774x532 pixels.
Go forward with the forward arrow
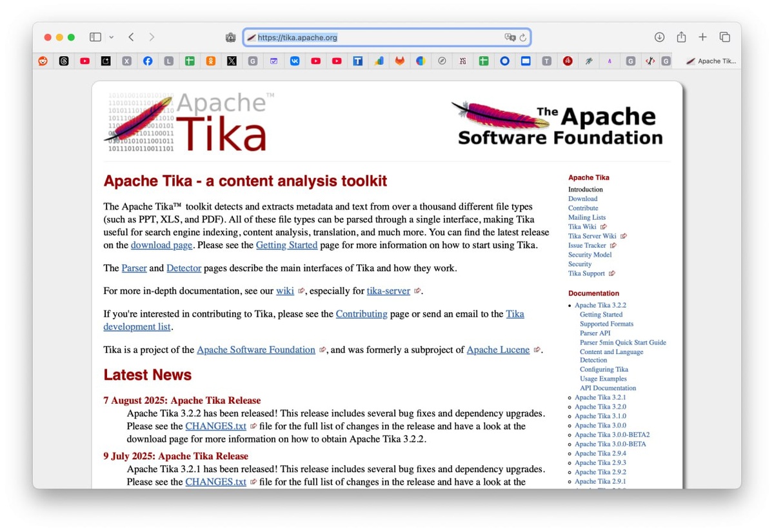tap(152, 37)
